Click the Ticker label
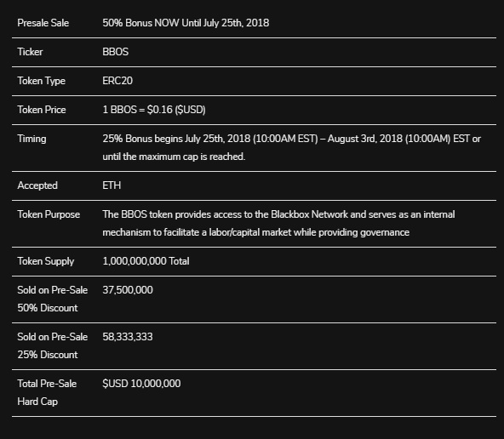Image resolution: width=504 pixels, height=439 pixels. (x=30, y=52)
